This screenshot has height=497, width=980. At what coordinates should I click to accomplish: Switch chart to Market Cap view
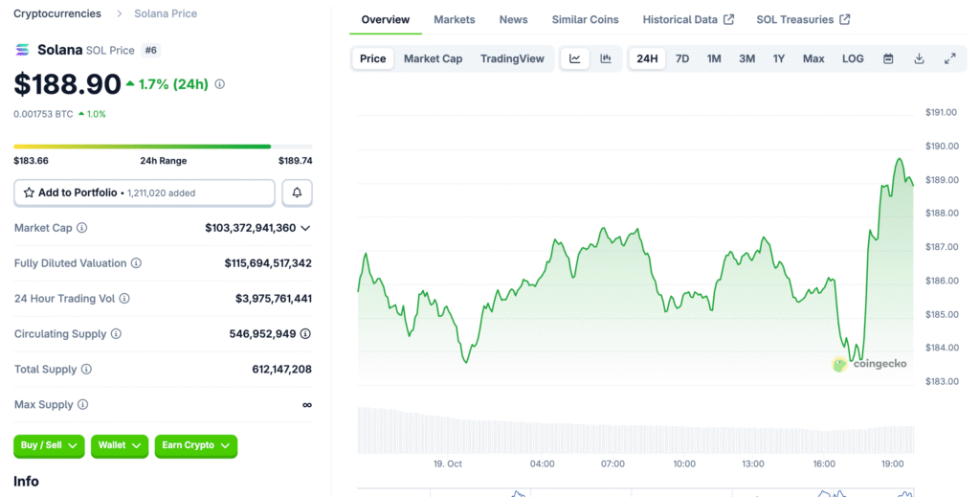[x=433, y=58]
